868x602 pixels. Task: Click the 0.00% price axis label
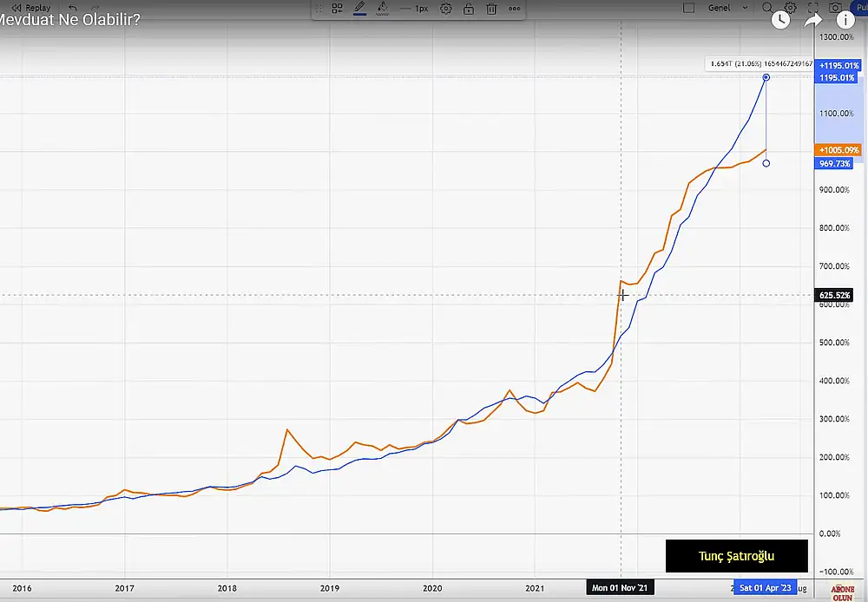[830, 533]
